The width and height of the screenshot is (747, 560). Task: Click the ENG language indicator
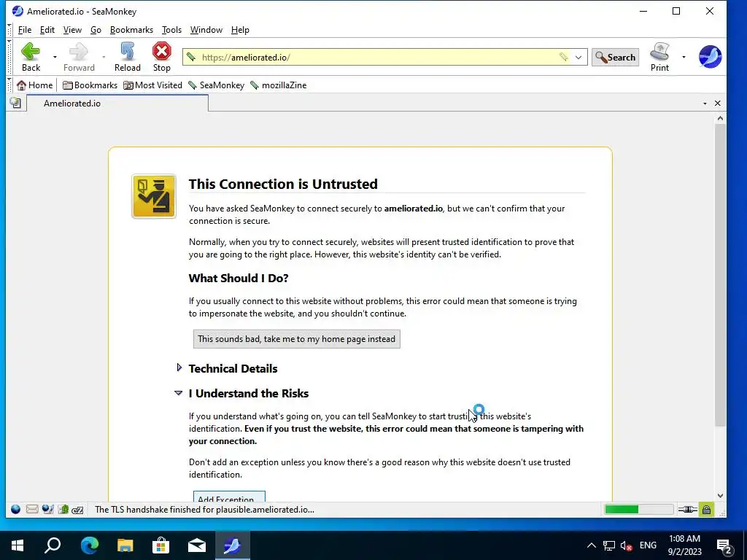pyautogui.click(x=648, y=545)
